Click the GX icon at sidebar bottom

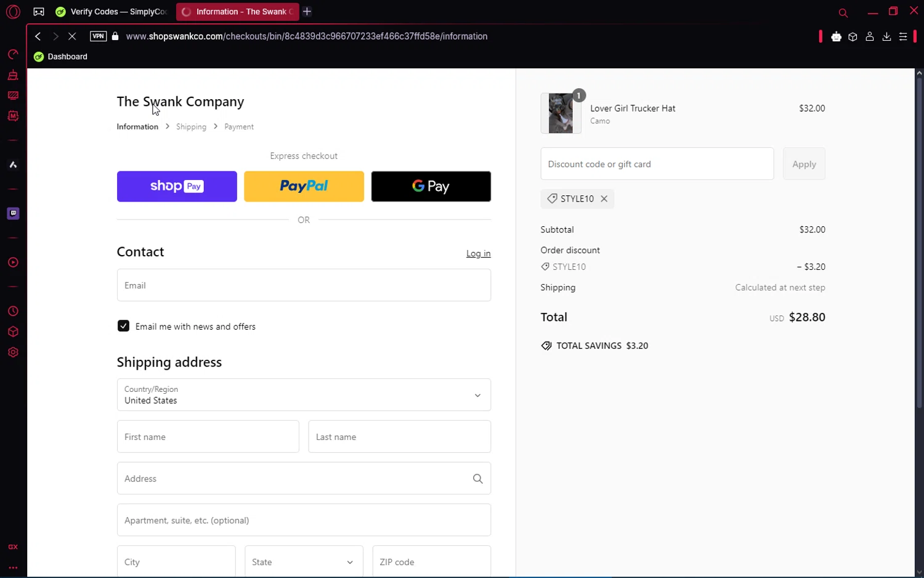pyautogui.click(x=13, y=547)
